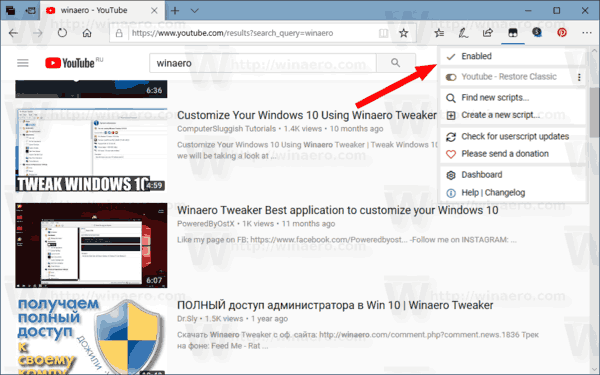The image size is (600, 375).
Task: Select Find new scripts menu entry
Action: click(x=513, y=98)
